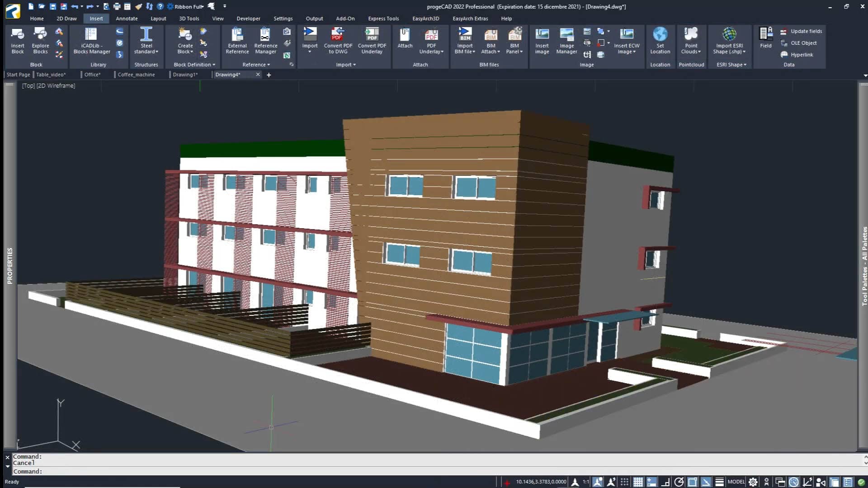
Task: Toggle snap dots in status bar
Action: [624, 482]
